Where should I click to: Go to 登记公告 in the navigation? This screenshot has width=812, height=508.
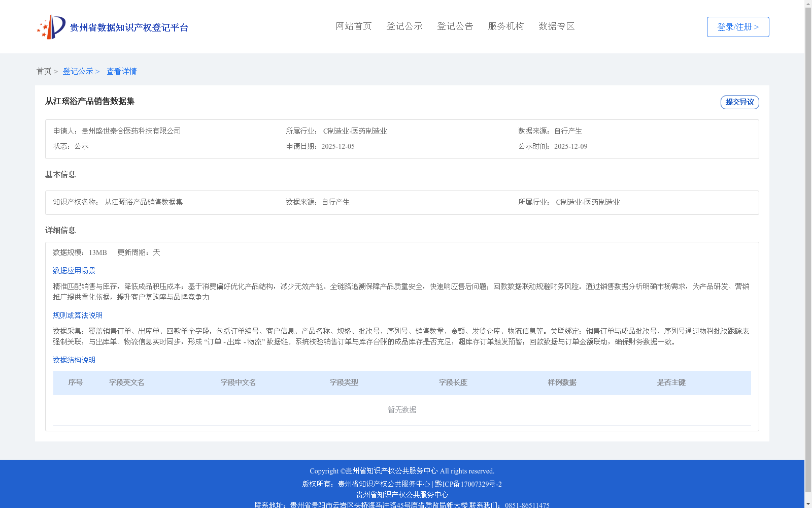pyautogui.click(x=455, y=26)
